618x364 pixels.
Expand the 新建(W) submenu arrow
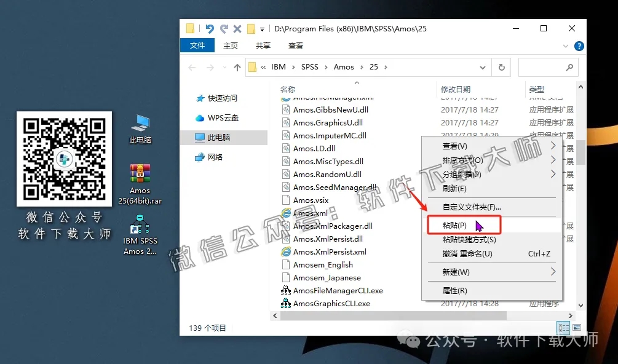pos(553,270)
